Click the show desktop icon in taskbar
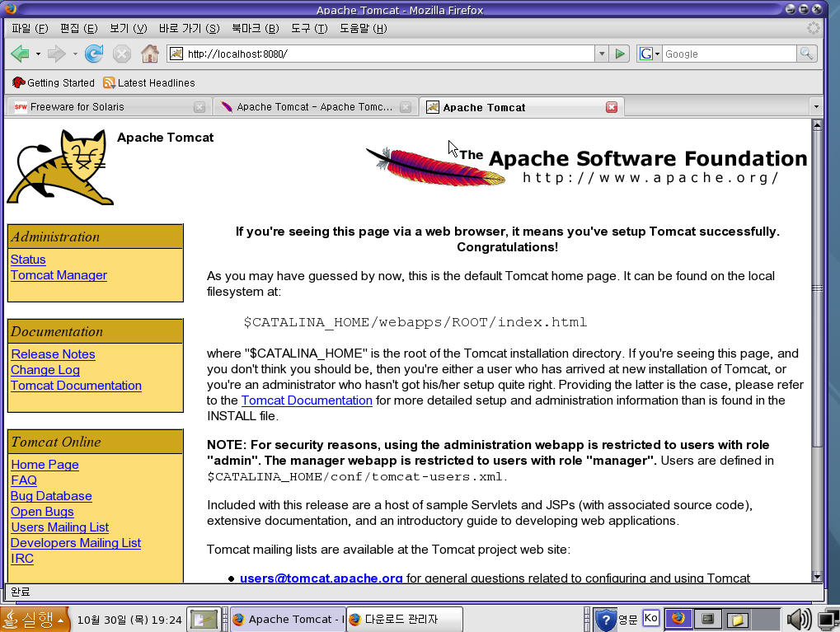This screenshot has height=632, width=840. 204,620
